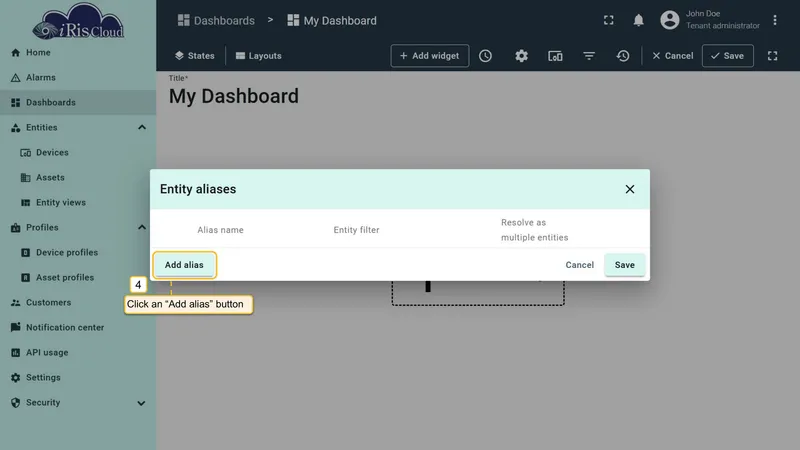The width and height of the screenshot is (800, 450).
Task: Open version history icon
Action: [x=623, y=56]
